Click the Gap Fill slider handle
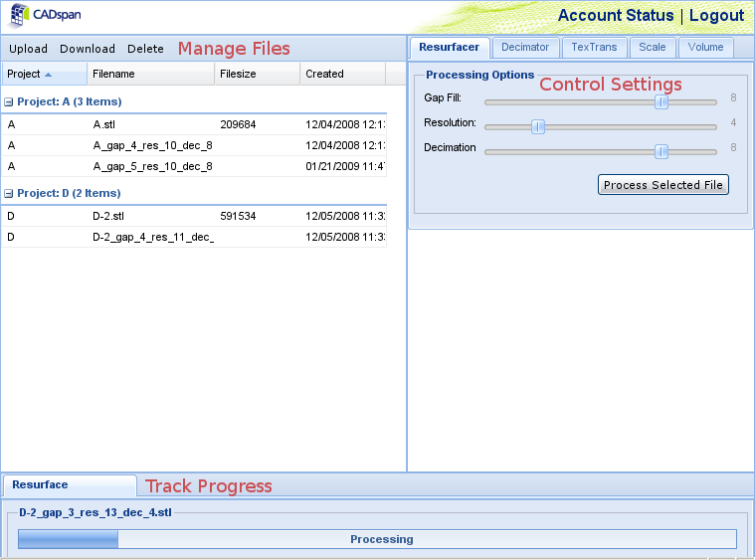Screen dimensions: 755x560 click(x=661, y=102)
